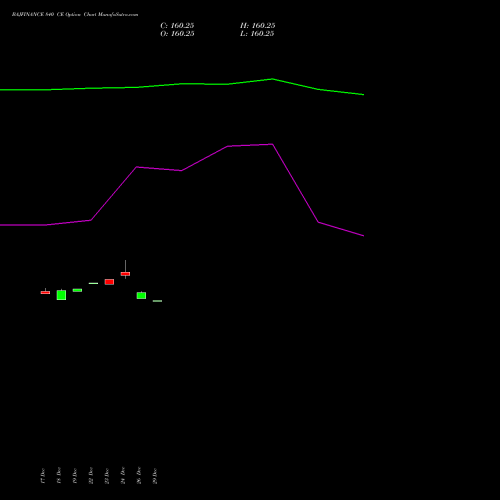Click the 23 Dec date label
The width and height of the screenshot is (500, 500).
pyautogui.click(x=107, y=476)
